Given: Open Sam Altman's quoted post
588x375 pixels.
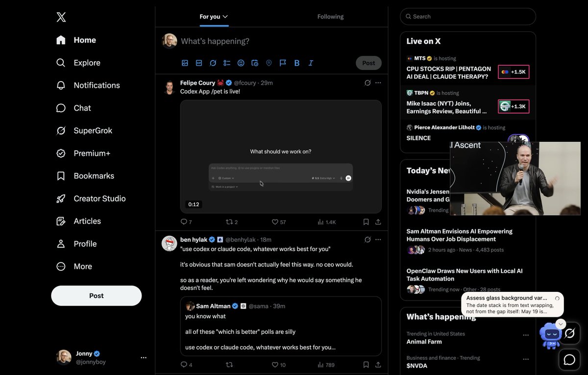Looking at the screenshot, I should (281, 326).
